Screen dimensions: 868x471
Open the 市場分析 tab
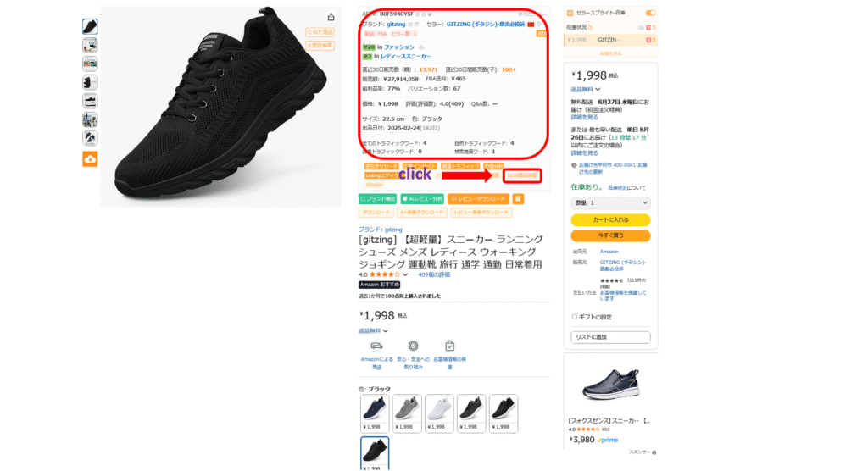[494, 166]
